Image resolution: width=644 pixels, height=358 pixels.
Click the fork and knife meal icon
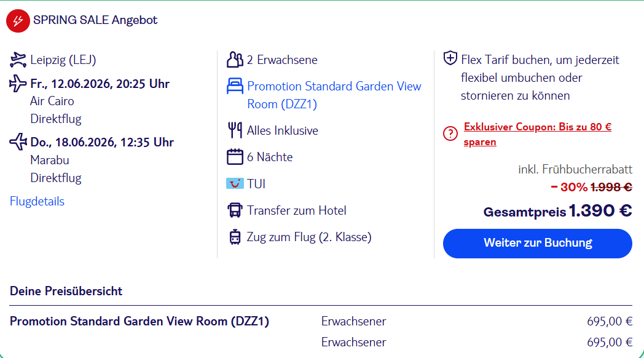point(235,130)
